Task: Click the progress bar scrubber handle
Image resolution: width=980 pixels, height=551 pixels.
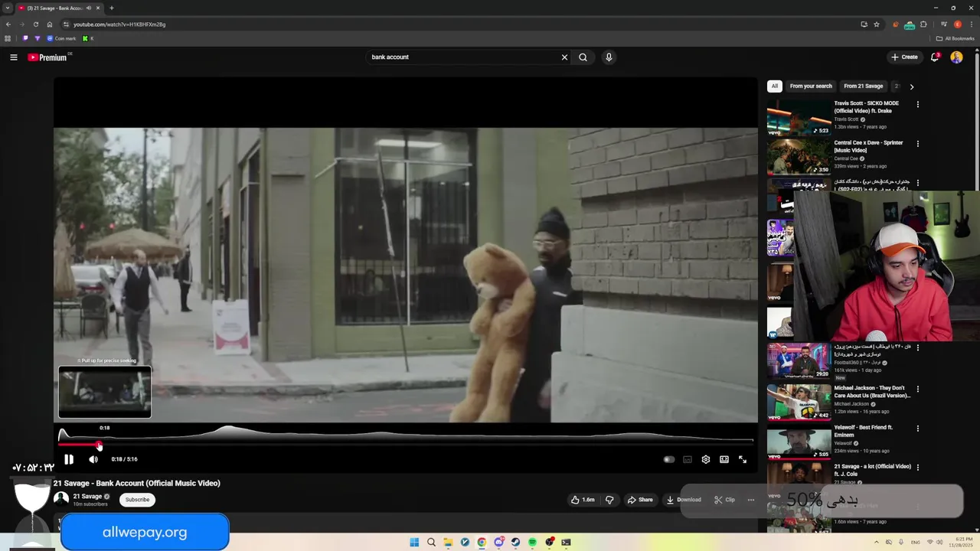Action: 99,445
